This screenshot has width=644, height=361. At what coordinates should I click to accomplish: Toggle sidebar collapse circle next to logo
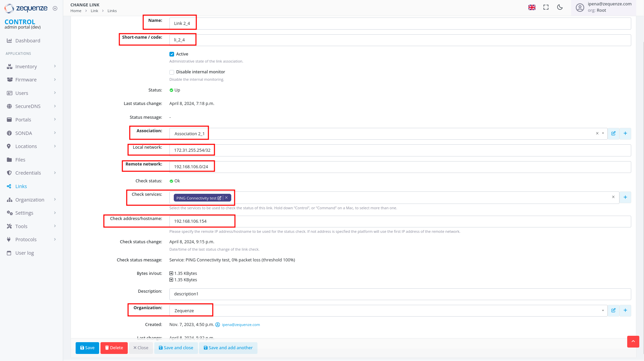55,8
